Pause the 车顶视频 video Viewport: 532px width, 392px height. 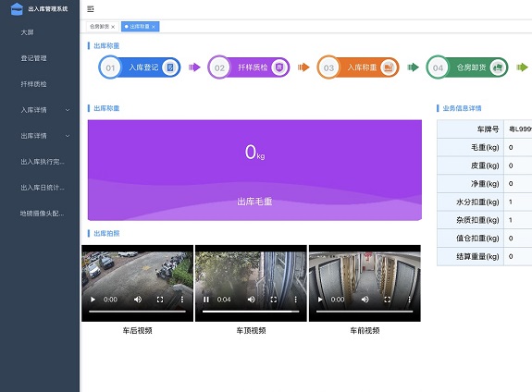206,300
